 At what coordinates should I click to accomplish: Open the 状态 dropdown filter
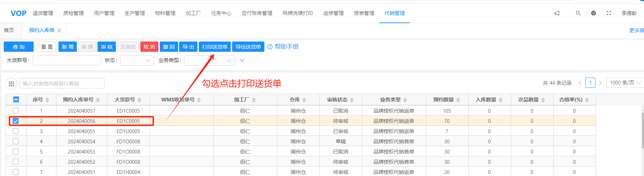[x=137, y=61]
